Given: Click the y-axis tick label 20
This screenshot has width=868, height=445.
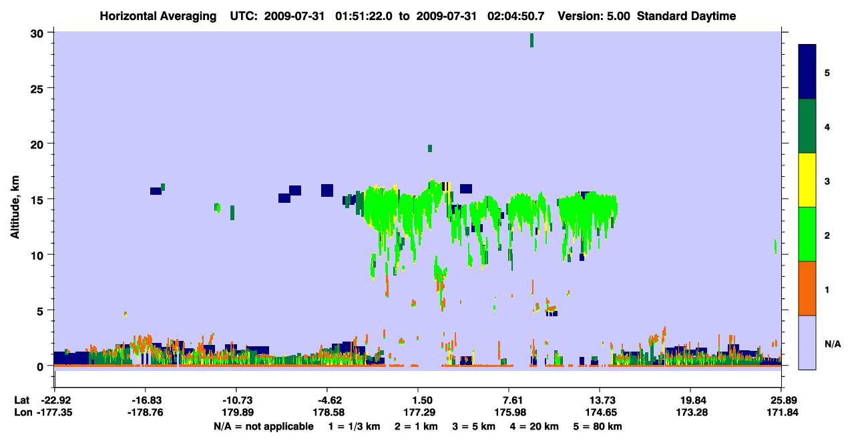Looking at the screenshot, I should click(x=38, y=143).
